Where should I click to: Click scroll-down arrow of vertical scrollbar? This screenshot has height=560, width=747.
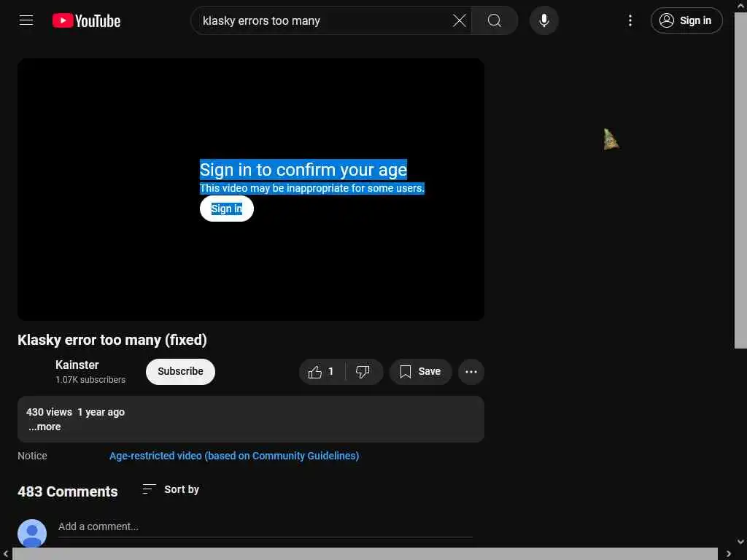740,542
